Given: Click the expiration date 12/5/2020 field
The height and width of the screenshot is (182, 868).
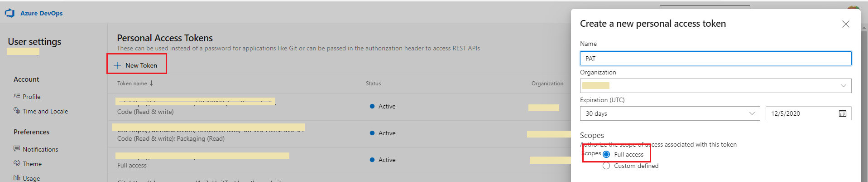Looking at the screenshot, I should click(x=800, y=113).
